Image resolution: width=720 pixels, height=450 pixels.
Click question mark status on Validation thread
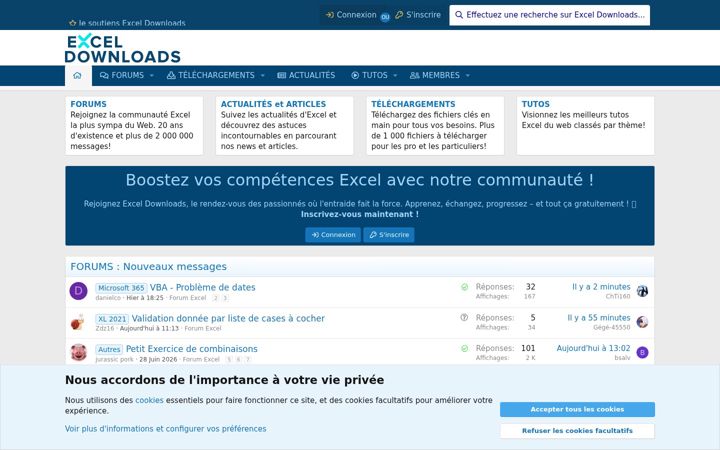[464, 317]
